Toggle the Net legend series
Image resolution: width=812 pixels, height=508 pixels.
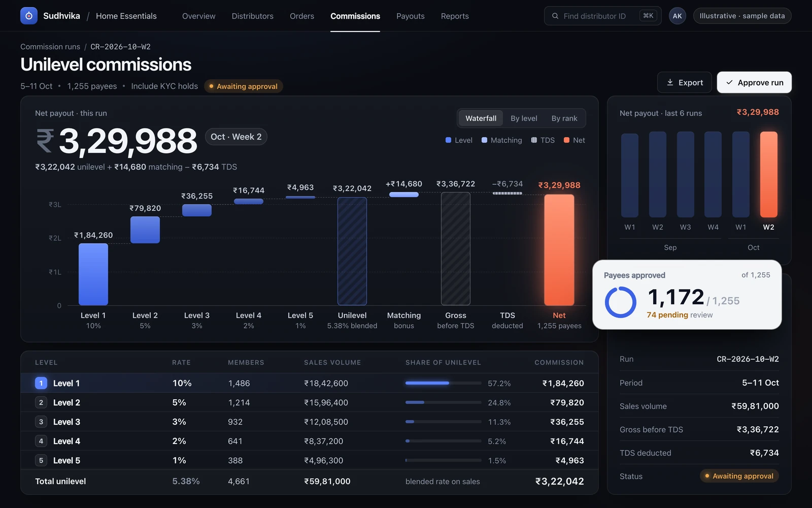pos(574,140)
